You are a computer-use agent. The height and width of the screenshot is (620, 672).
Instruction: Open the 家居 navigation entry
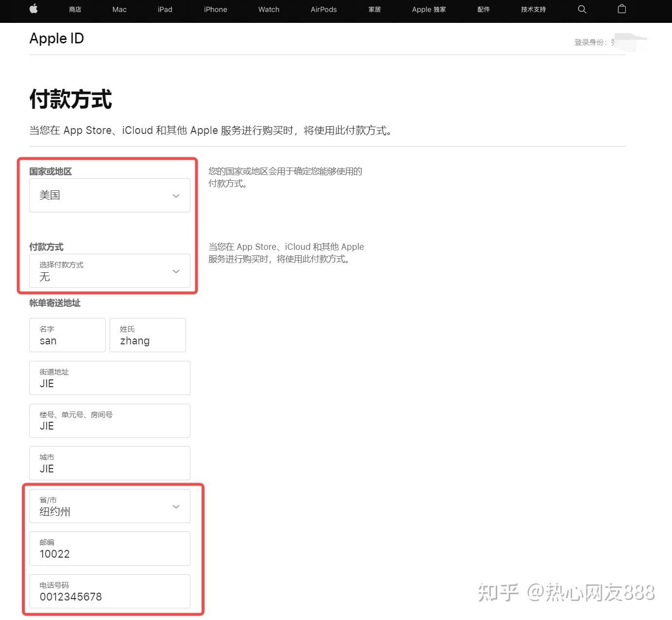374,9
